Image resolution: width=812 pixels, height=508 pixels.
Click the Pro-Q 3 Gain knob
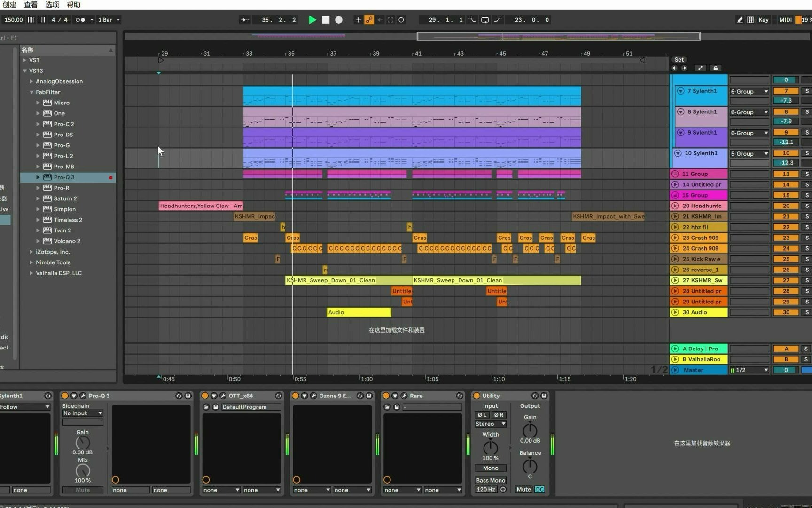click(82, 442)
